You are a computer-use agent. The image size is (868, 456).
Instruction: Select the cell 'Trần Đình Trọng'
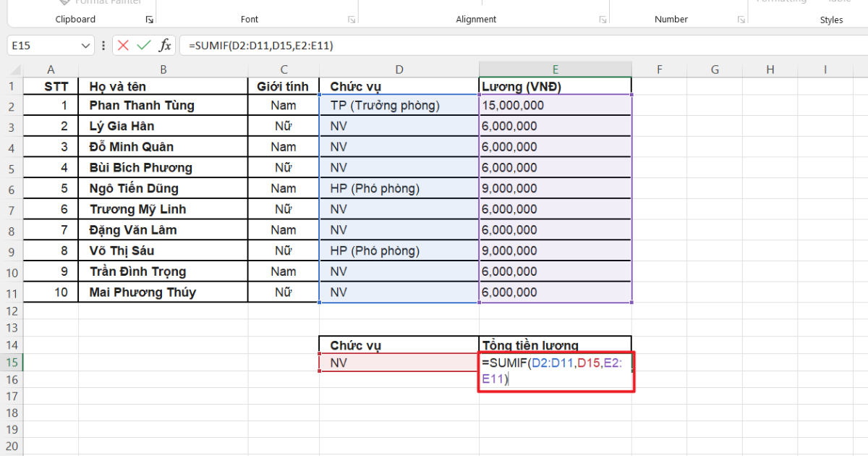pyautogui.click(x=163, y=272)
